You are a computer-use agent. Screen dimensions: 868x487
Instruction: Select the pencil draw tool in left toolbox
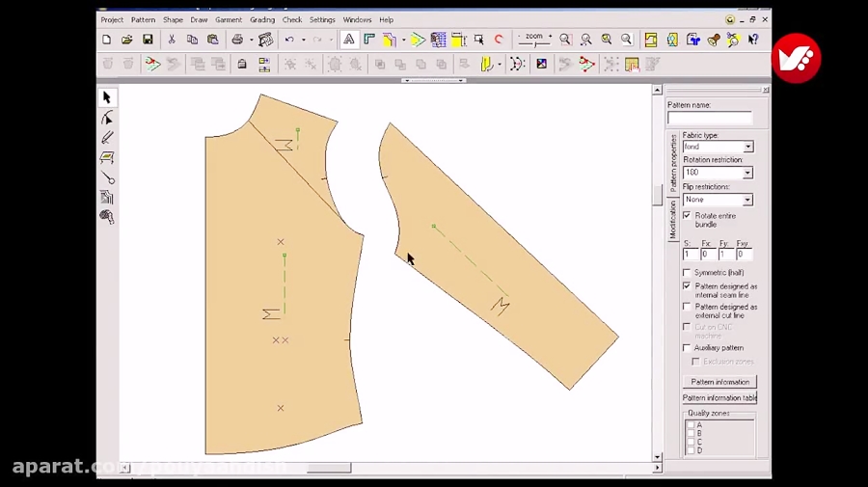tap(107, 137)
